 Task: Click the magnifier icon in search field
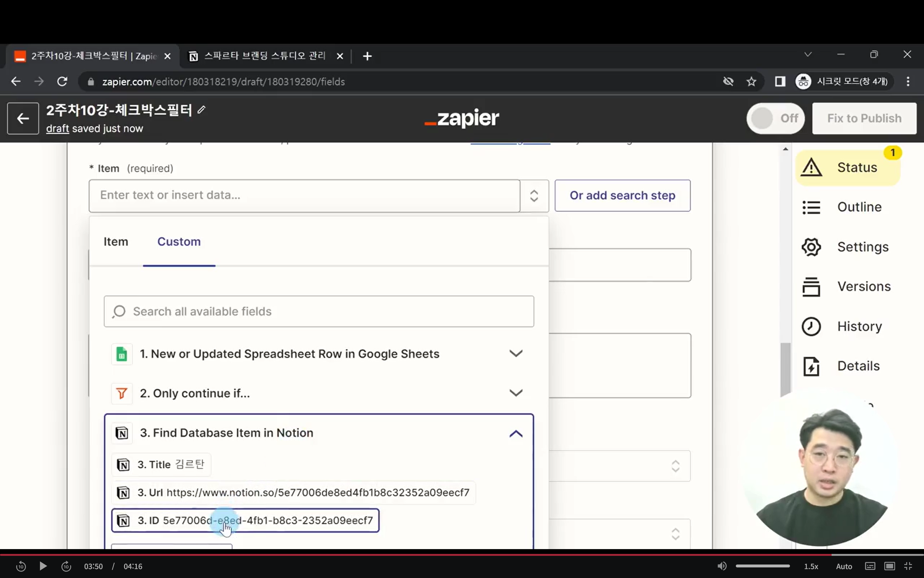click(x=119, y=312)
